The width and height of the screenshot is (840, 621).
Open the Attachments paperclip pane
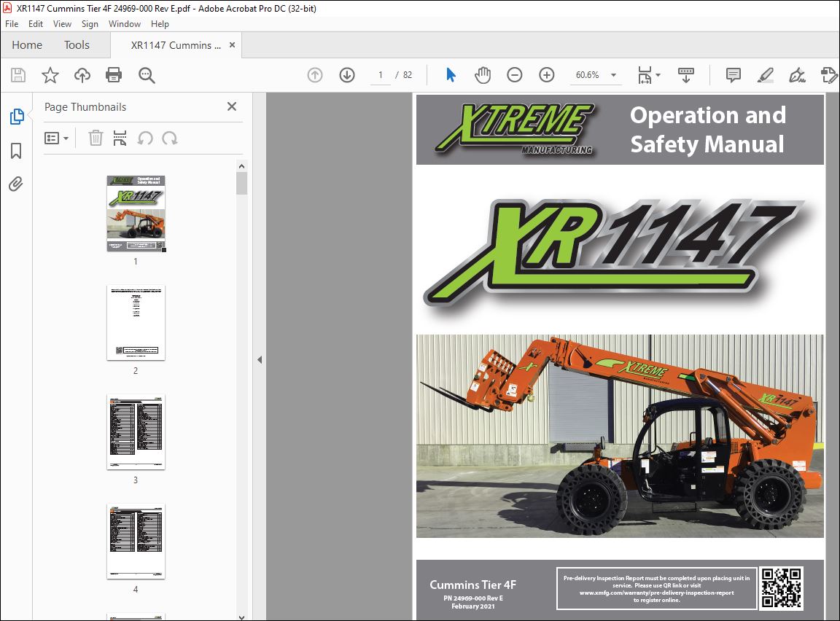[x=16, y=184]
